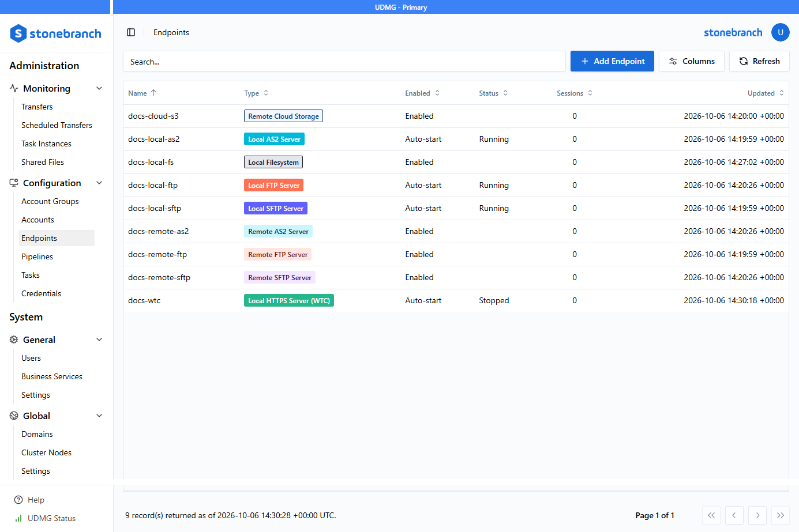Image resolution: width=799 pixels, height=532 pixels.
Task: Open the user avatar menu
Action: 781,32
